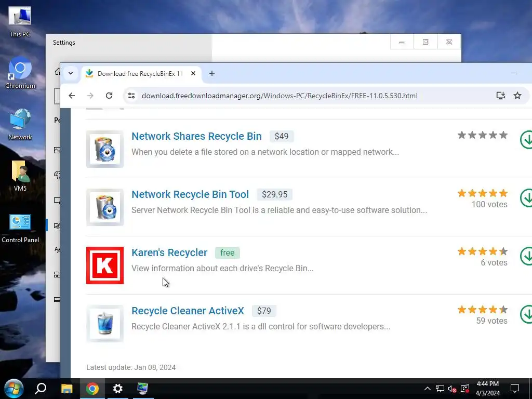This screenshot has width=532, height=399.
Task: Click the 59 votes rating text
Action: tap(491, 321)
